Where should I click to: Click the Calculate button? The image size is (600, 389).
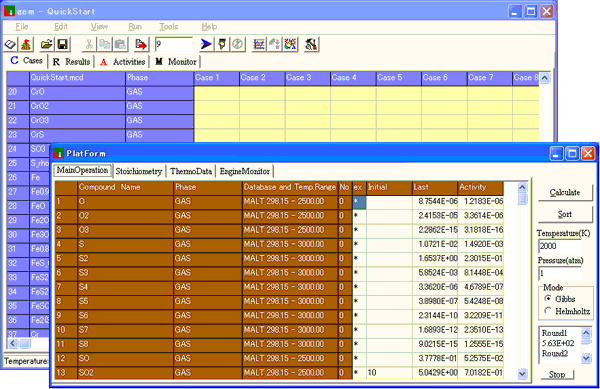(x=565, y=192)
